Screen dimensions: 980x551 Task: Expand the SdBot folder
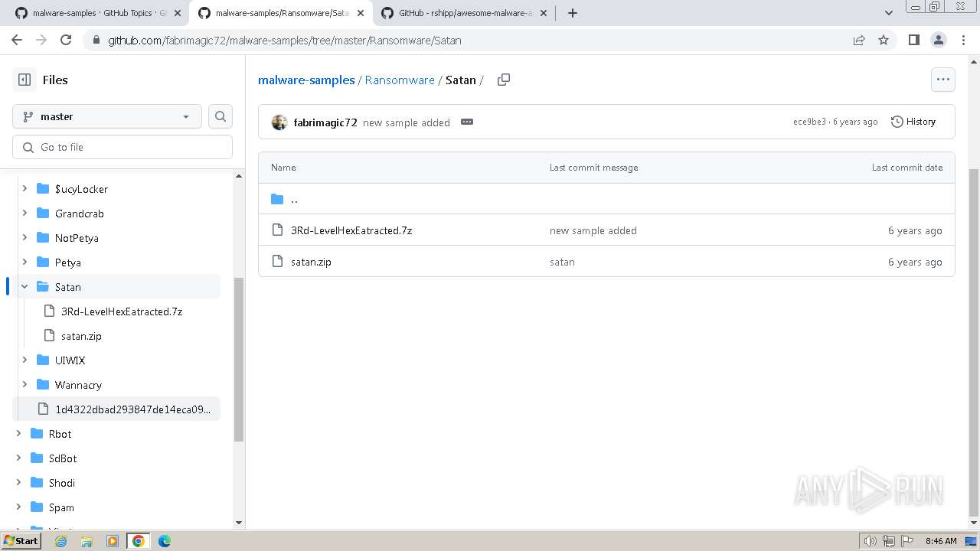click(18, 458)
